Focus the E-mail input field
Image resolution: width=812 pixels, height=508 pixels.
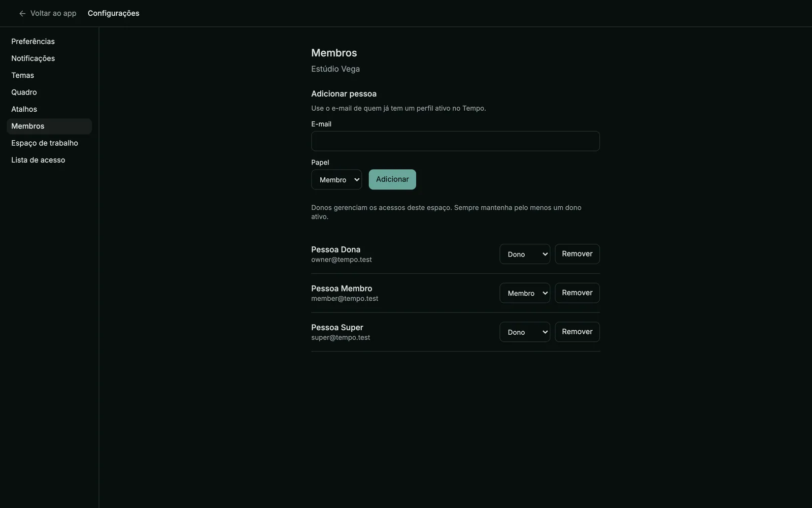point(455,141)
